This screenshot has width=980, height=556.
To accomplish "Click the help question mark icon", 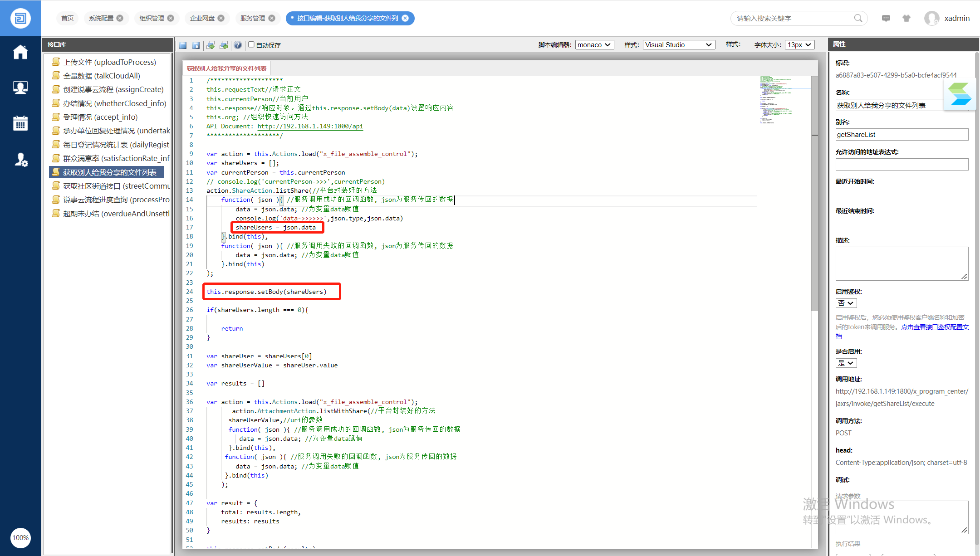I will 237,45.
